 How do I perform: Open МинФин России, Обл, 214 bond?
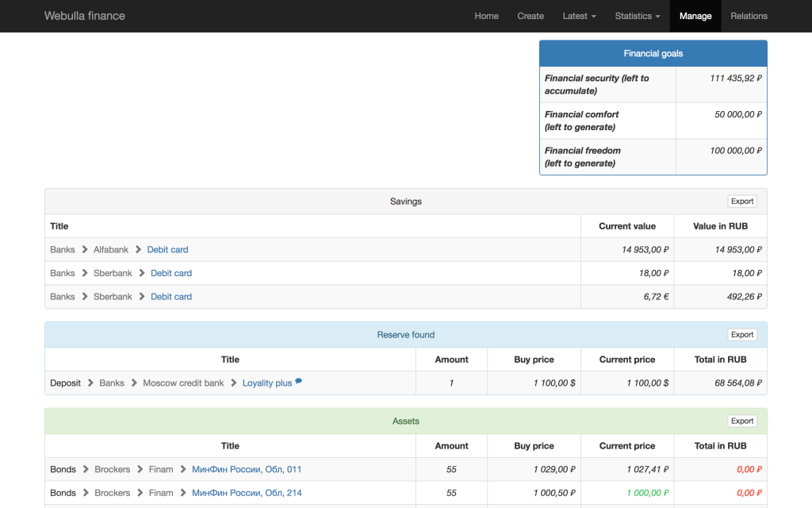click(247, 493)
